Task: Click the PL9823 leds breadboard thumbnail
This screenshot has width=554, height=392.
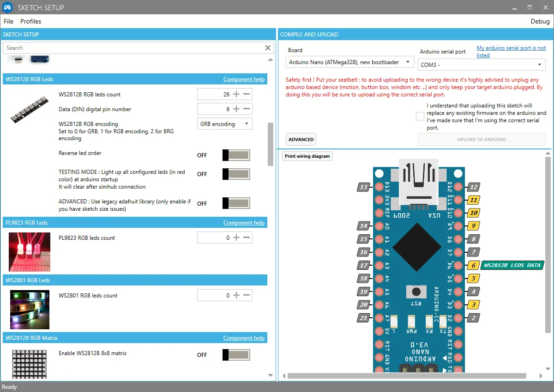Action: coord(30,251)
